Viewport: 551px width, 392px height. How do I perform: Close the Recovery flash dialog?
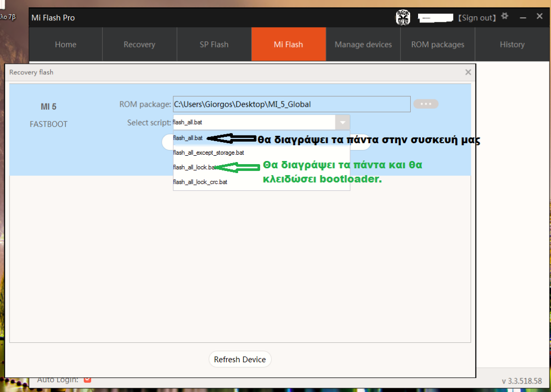(468, 72)
